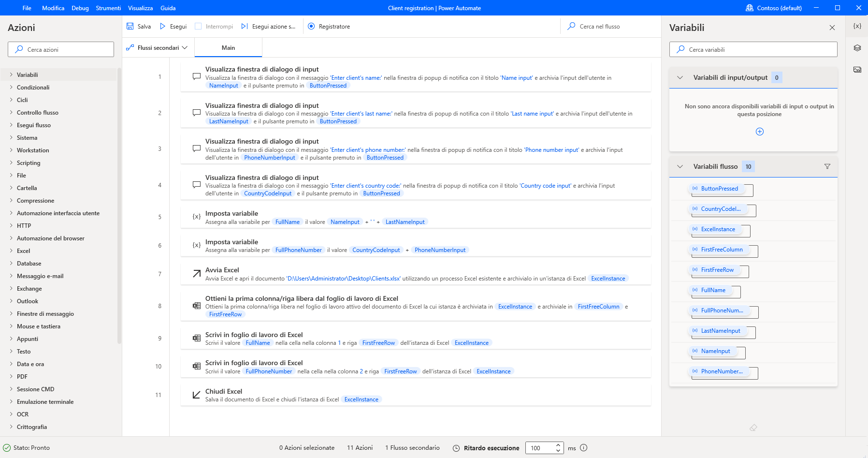Open UI elements layers icon
The height and width of the screenshot is (458, 868).
(857, 48)
